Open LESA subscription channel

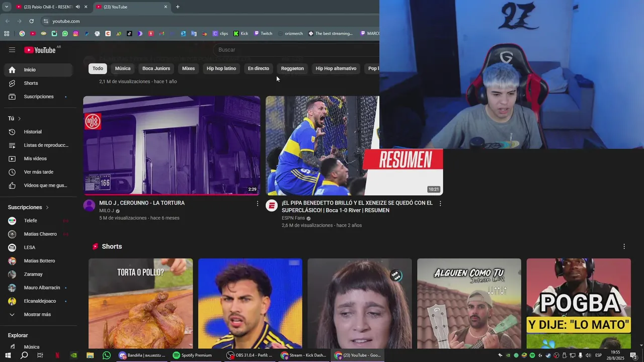(38, 247)
